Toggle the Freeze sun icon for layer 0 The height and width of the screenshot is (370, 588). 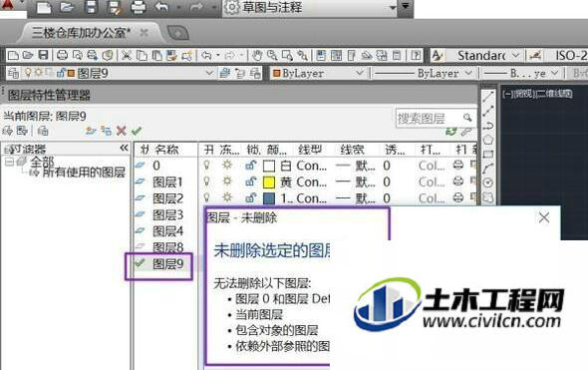coord(227,166)
